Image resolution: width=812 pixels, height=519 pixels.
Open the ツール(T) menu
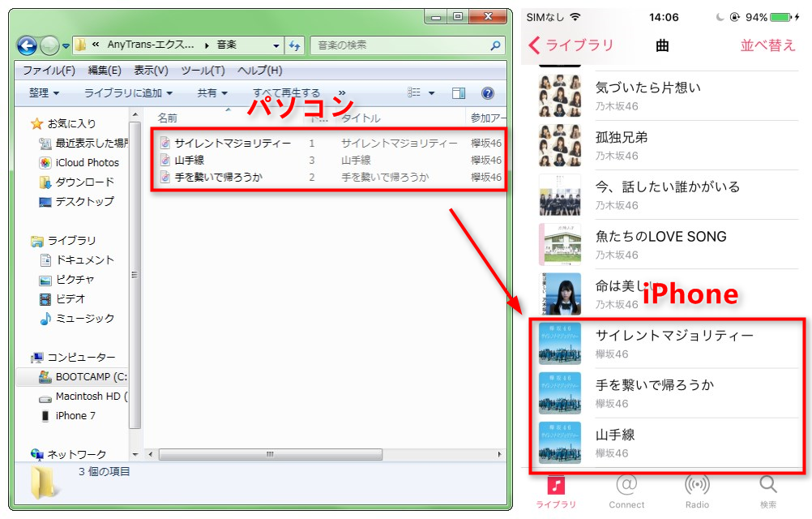click(x=203, y=71)
